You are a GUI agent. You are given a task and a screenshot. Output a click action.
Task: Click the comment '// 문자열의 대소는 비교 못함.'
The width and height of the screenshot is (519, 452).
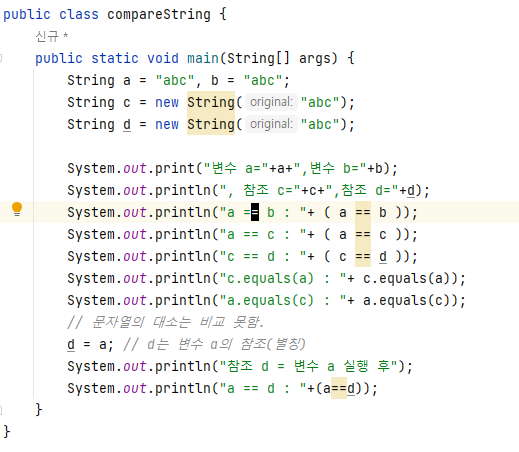[165, 322]
